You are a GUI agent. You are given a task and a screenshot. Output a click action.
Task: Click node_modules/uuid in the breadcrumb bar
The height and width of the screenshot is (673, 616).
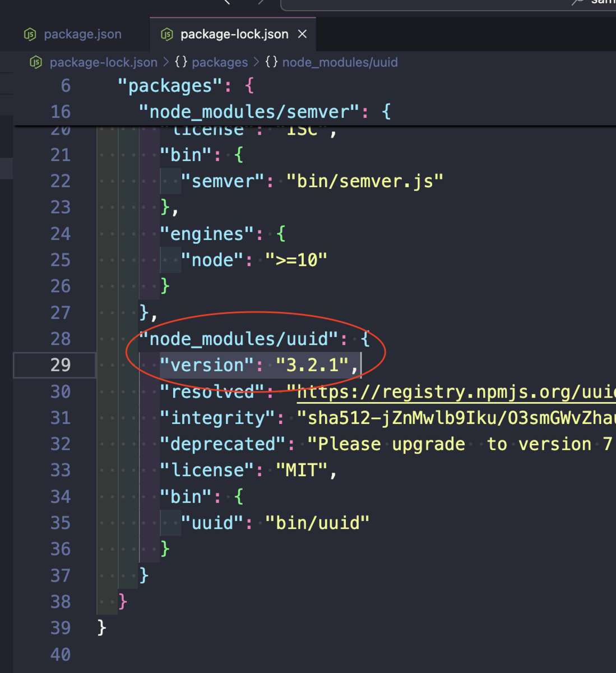(340, 62)
